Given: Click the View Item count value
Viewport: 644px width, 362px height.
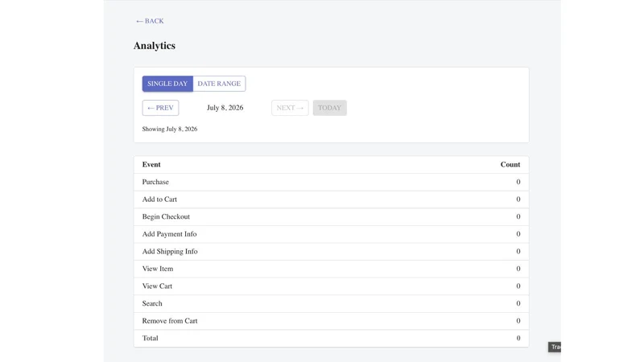Looking at the screenshot, I should coord(518,269).
